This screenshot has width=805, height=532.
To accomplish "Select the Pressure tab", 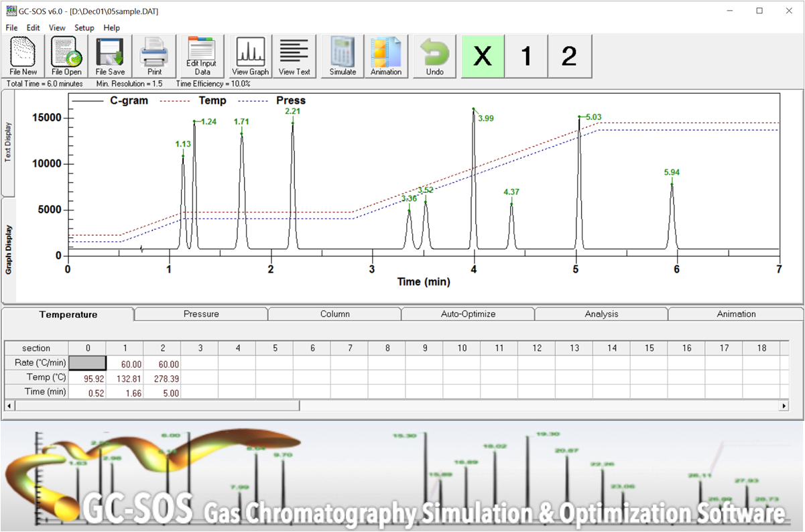I will click(x=201, y=314).
